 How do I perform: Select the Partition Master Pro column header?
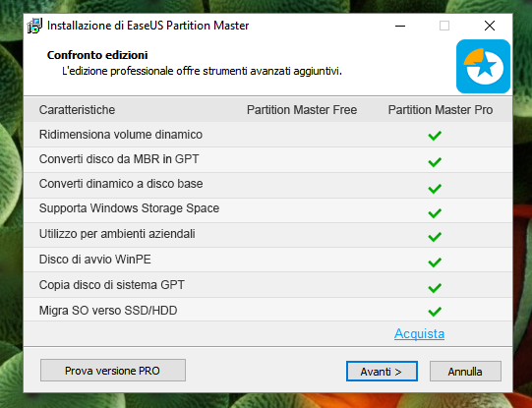pos(441,110)
